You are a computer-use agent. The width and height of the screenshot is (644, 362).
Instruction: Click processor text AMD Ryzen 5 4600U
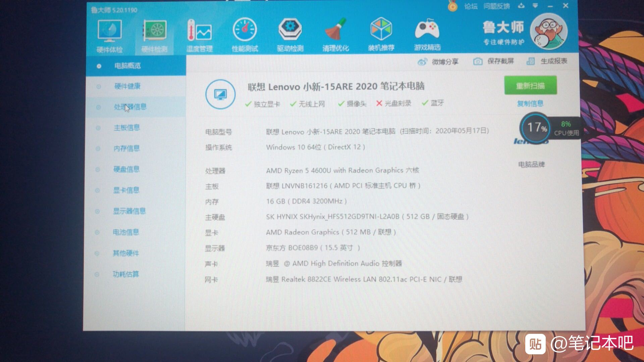click(x=342, y=171)
